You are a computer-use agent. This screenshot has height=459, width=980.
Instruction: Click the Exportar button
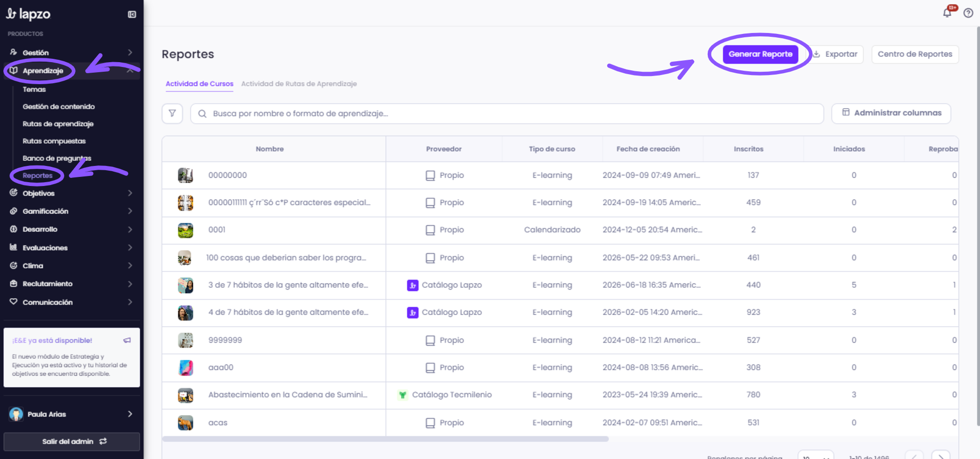click(x=836, y=54)
